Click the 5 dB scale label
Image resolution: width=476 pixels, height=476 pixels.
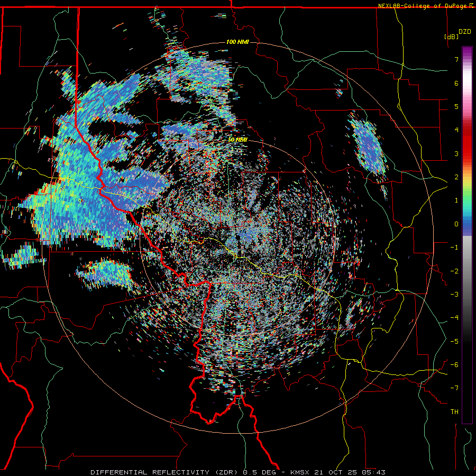pos(456,106)
